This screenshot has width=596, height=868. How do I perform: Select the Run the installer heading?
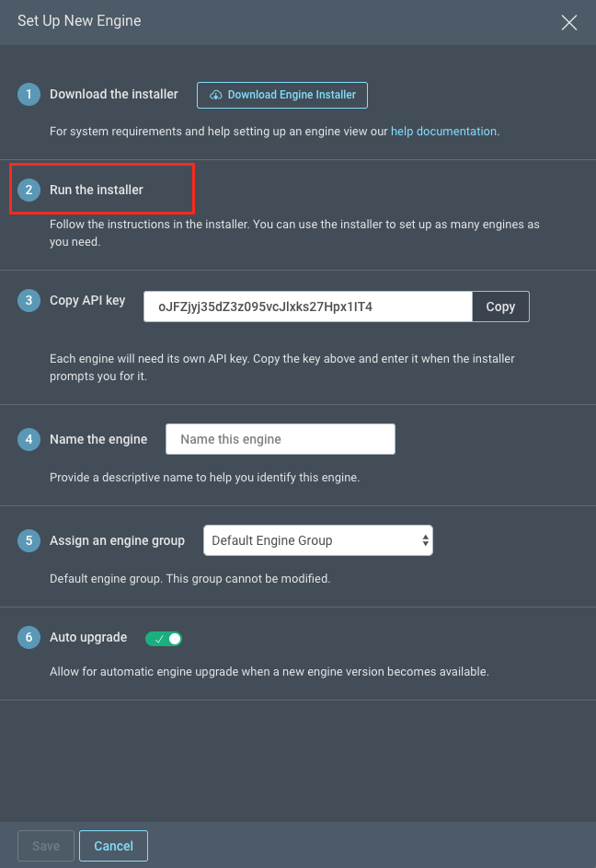(97, 190)
